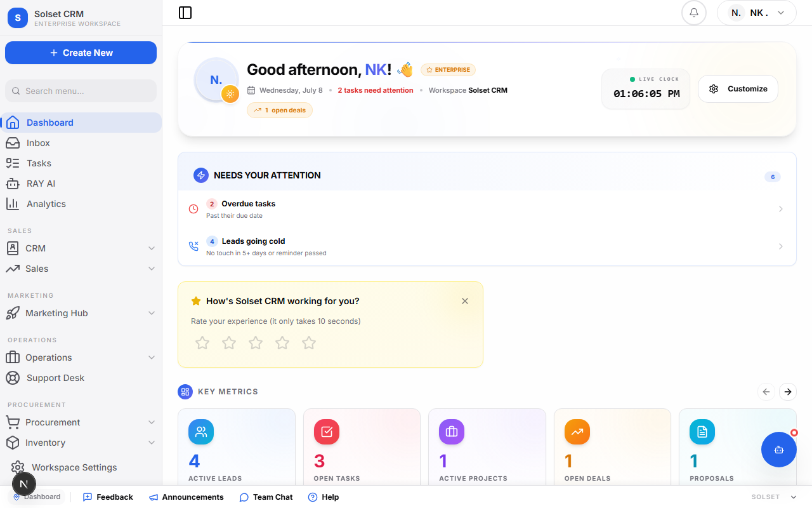
Task: Expand the Marketing Hub menu chevron
Action: tap(152, 313)
